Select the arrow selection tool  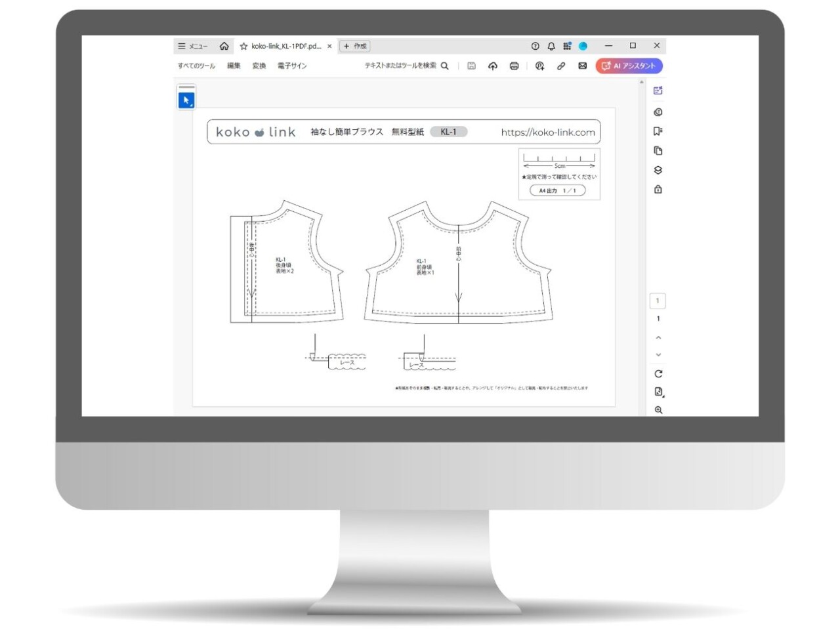coord(186,100)
